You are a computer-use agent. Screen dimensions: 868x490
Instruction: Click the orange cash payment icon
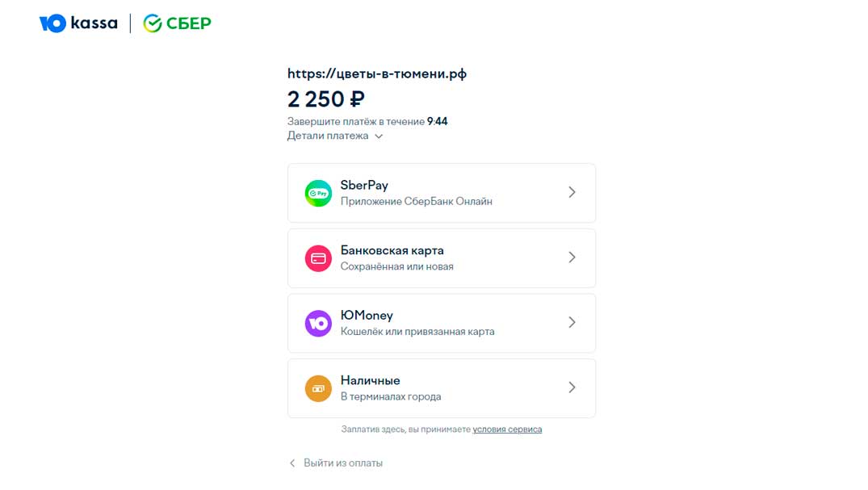318,388
